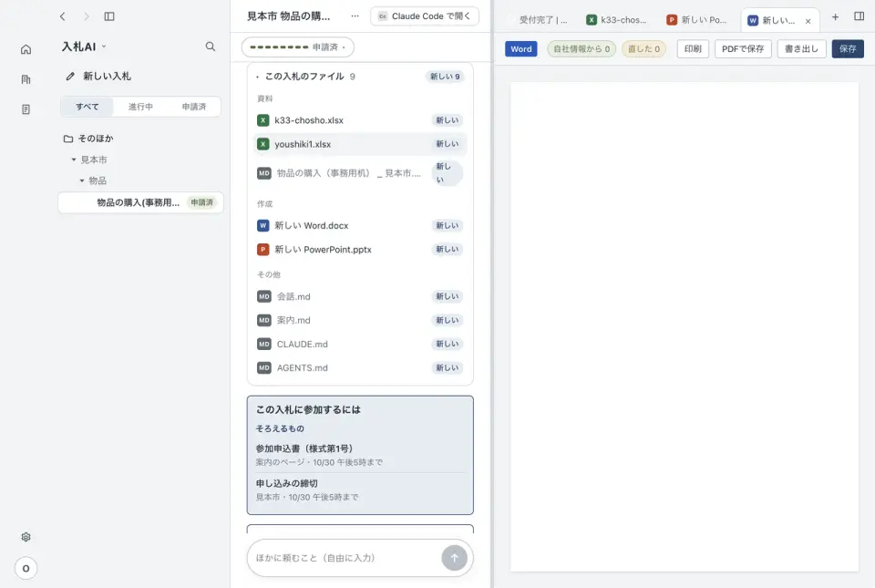The height and width of the screenshot is (588, 875).
Task: Collapse the この入札のファイル section
Action: 257,77
